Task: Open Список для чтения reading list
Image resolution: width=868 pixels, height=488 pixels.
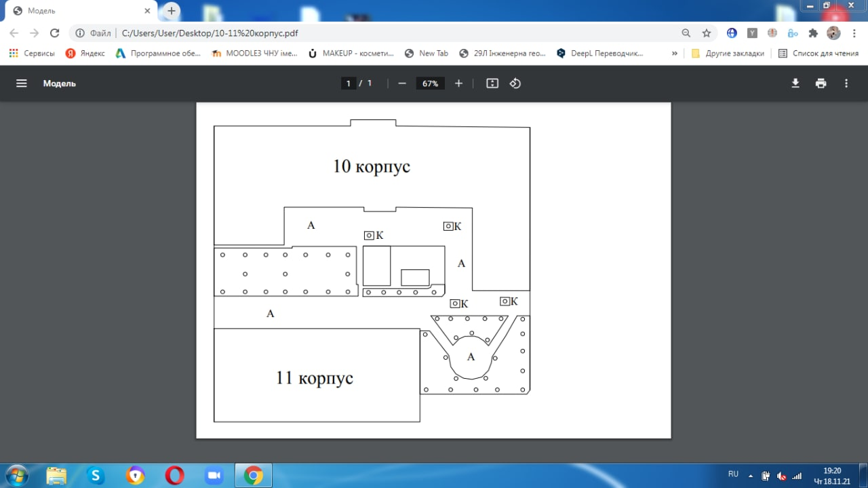Action: pos(818,53)
